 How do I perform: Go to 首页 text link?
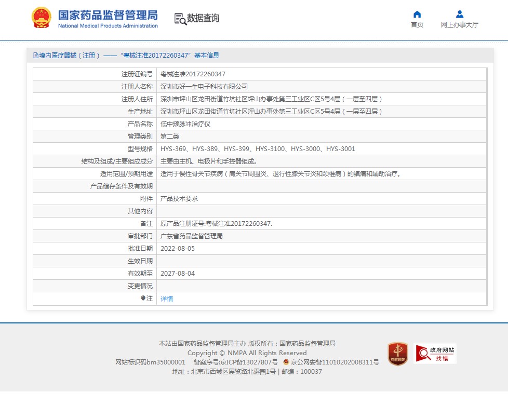pos(417,24)
